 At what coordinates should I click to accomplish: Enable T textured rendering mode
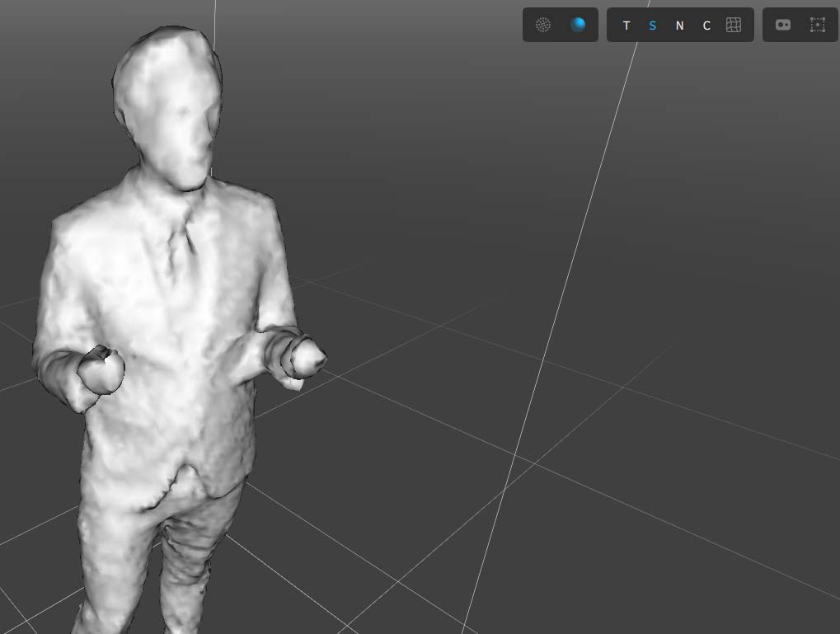click(x=626, y=26)
